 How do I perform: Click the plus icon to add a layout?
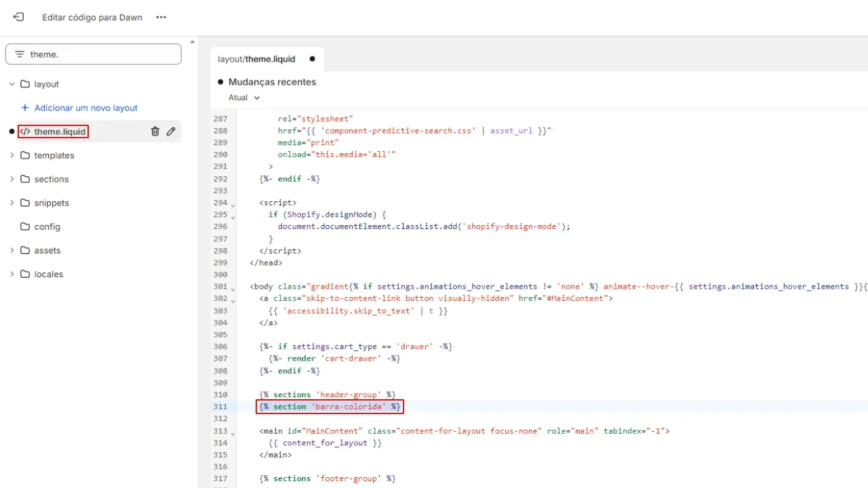25,108
